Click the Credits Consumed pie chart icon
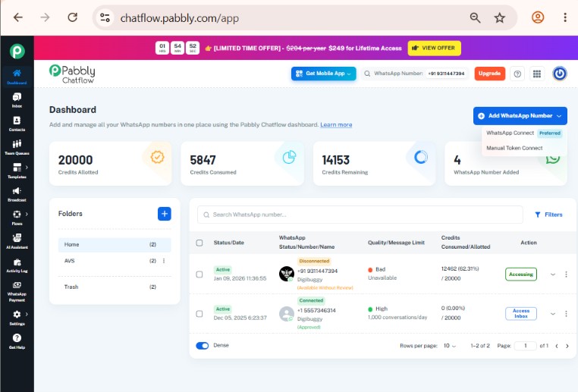 pyautogui.click(x=289, y=157)
